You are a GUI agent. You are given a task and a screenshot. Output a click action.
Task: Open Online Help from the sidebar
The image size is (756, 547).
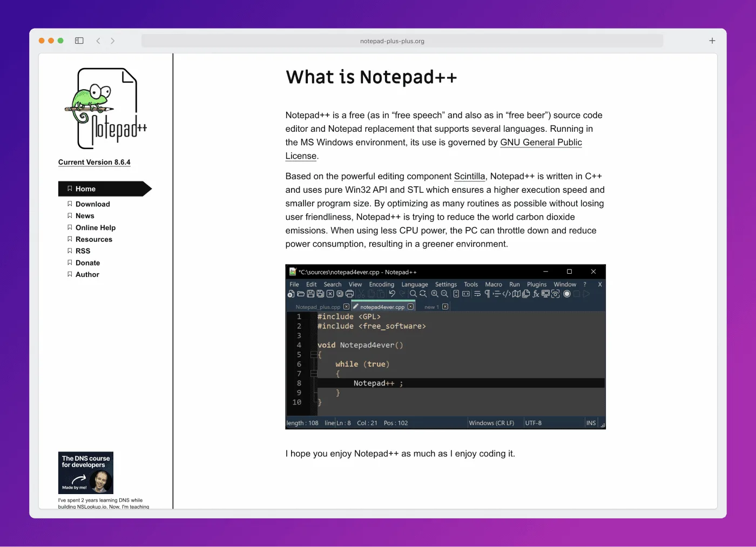coord(96,228)
